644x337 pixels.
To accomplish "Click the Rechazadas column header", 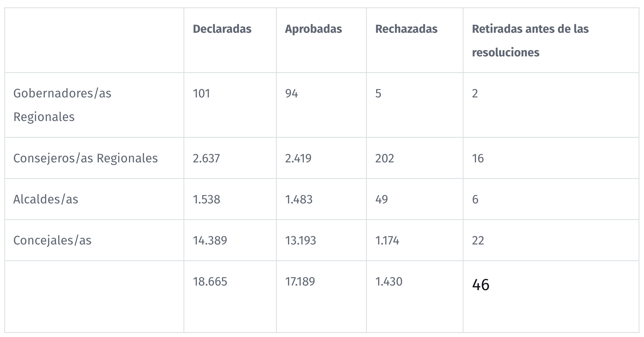I will tap(406, 29).
